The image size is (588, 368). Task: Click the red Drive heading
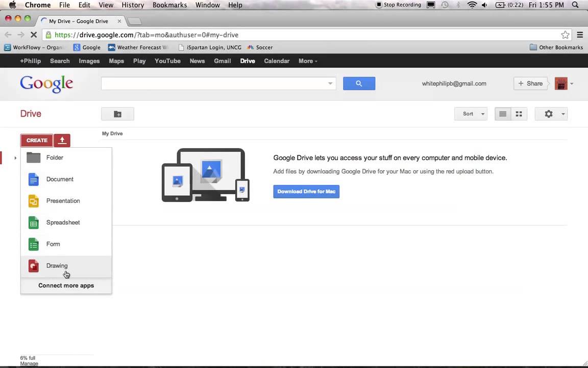click(x=31, y=114)
